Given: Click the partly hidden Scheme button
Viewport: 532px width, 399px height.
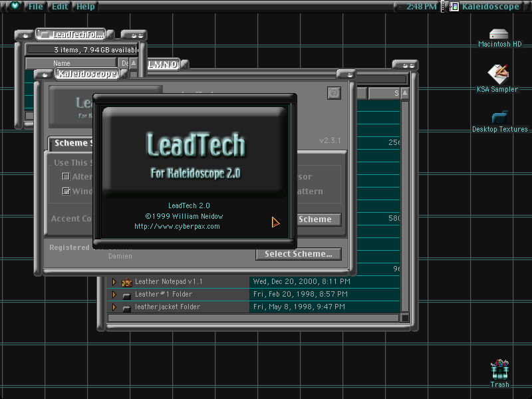Looking at the screenshot, I should coord(319,219).
